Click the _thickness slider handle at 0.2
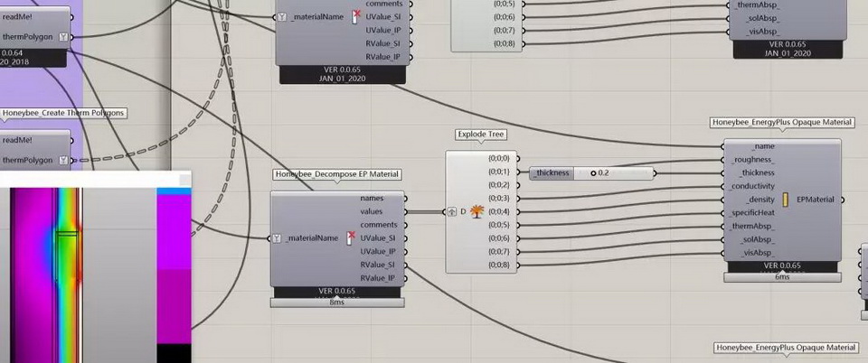868x363 pixels. [593, 172]
